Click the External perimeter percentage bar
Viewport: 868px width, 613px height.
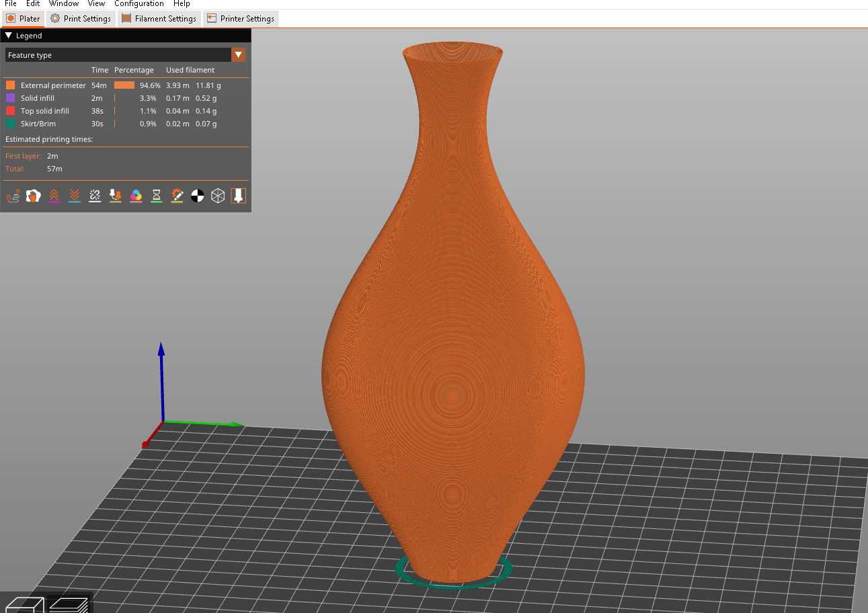[x=124, y=85]
